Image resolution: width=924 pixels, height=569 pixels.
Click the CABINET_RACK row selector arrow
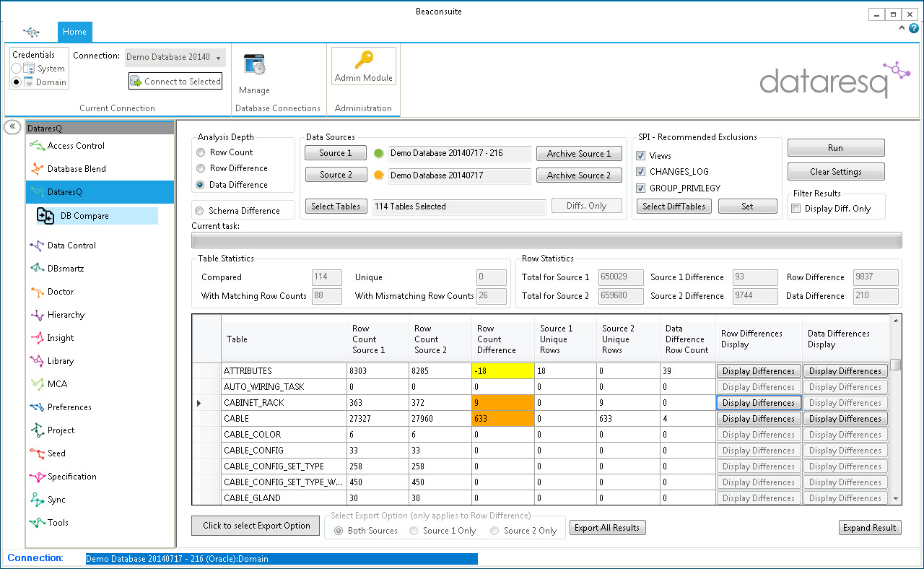(x=199, y=403)
